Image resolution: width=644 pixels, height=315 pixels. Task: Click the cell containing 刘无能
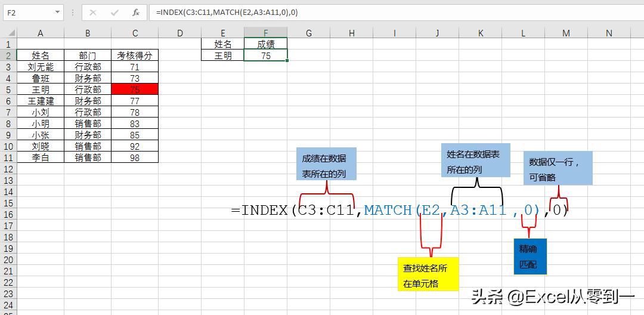[41, 67]
